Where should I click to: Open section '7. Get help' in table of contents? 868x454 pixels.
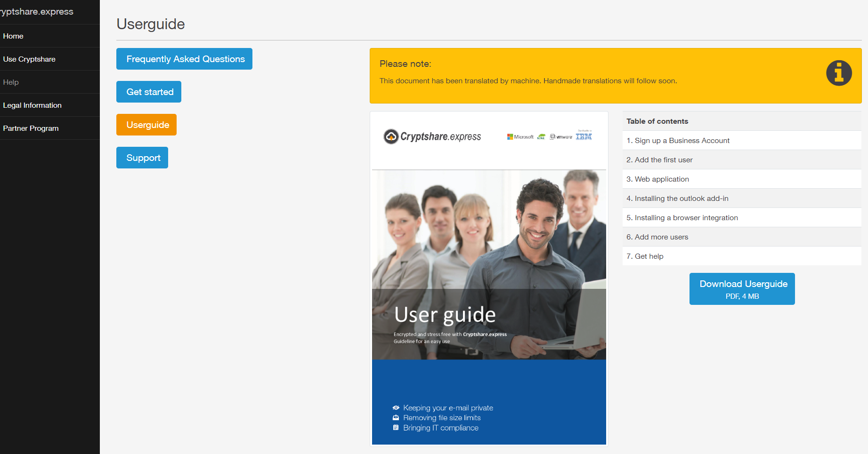click(x=645, y=256)
